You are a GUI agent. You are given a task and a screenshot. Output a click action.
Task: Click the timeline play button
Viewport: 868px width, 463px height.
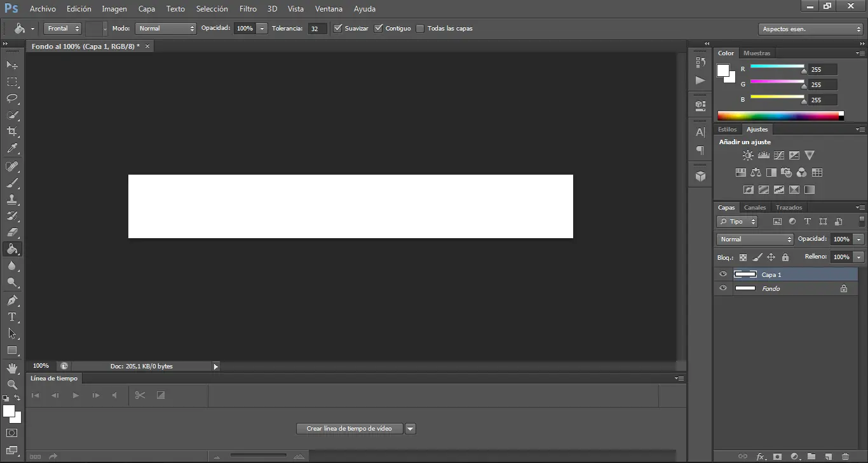click(76, 395)
